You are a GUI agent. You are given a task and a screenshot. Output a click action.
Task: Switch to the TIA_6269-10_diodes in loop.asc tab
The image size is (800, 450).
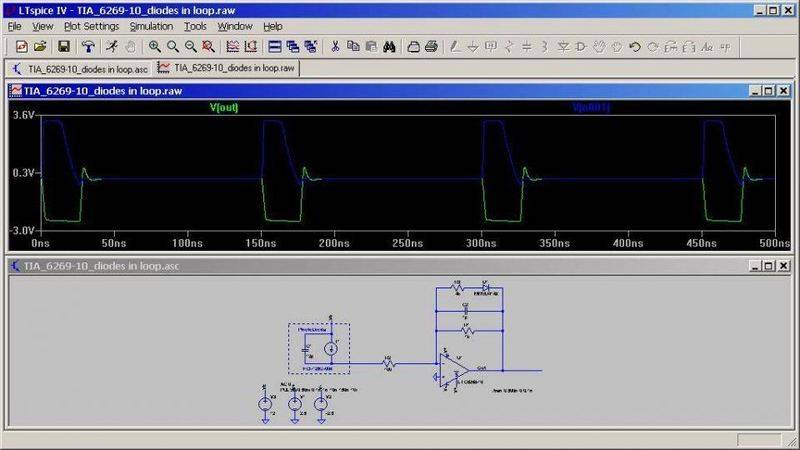82,68
